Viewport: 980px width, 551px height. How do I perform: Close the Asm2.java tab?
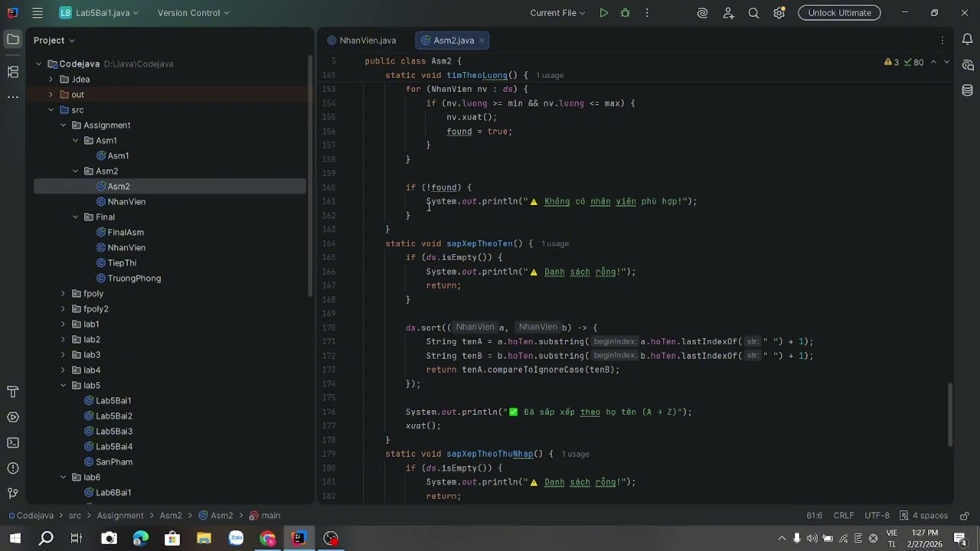click(482, 41)
